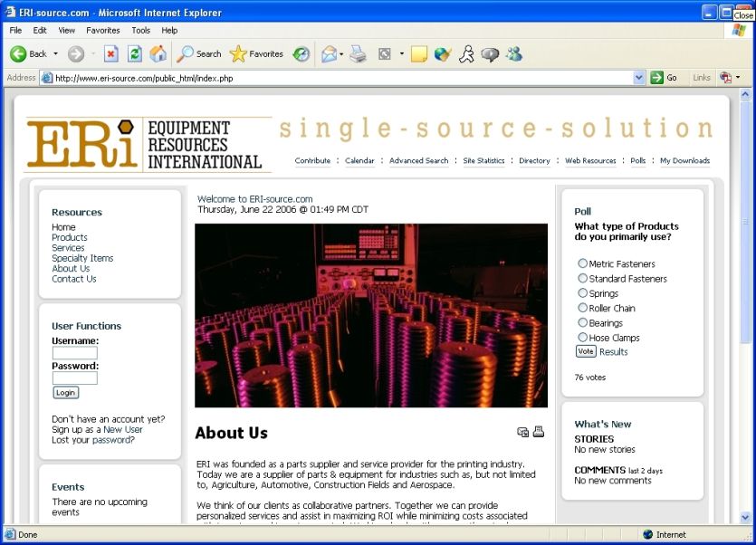756x545 pixels.
Task: Click the email story icon beside About Us
Action: [x=522, y=432]
